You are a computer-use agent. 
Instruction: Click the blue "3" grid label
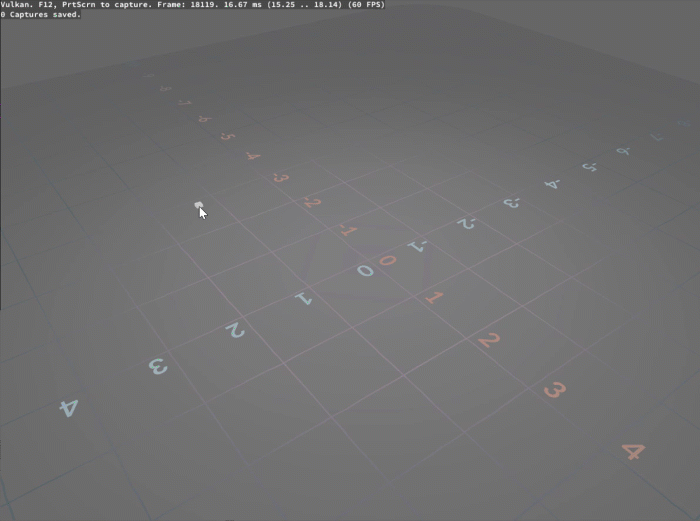pyautogui.click(x=158, y=367)
